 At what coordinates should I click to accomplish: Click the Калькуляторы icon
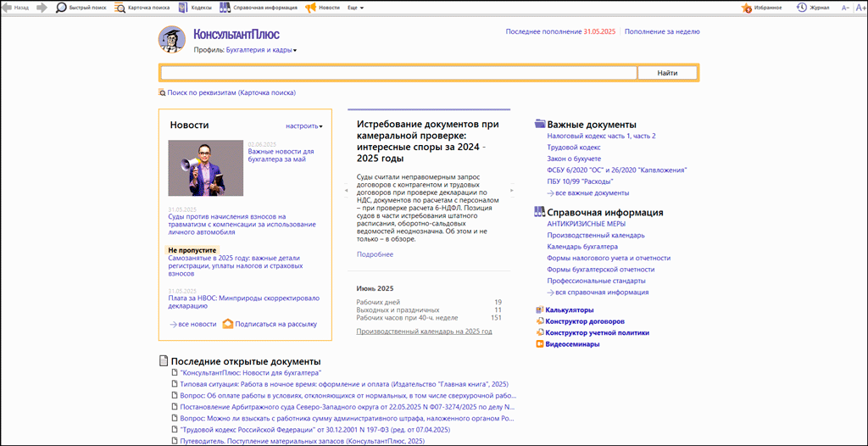pyautogui.click(x=540, y=310)
